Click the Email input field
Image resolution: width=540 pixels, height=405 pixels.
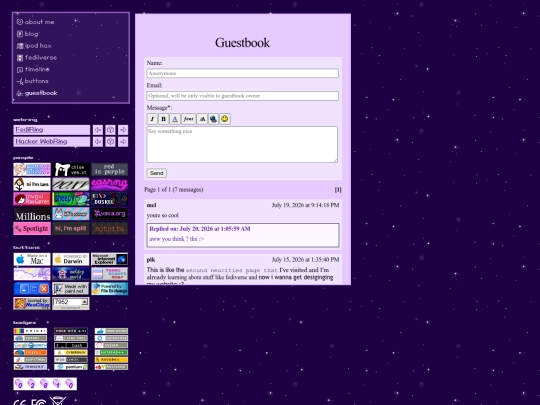(242, 96)
